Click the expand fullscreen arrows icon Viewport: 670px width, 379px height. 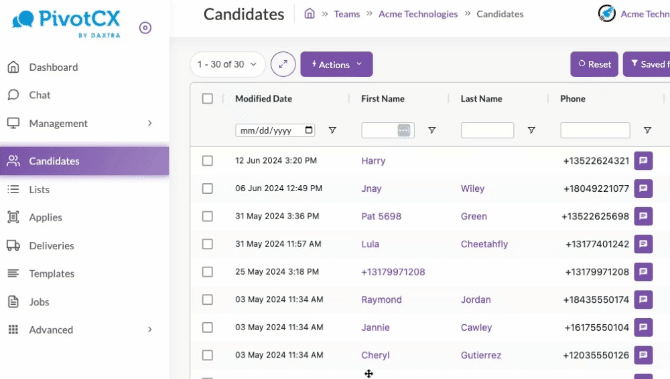coord(283,65)
